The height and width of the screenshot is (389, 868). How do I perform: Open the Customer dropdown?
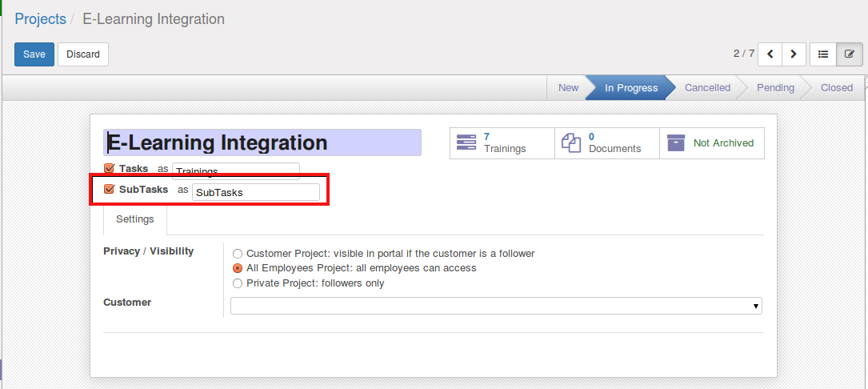coord(496,306)
